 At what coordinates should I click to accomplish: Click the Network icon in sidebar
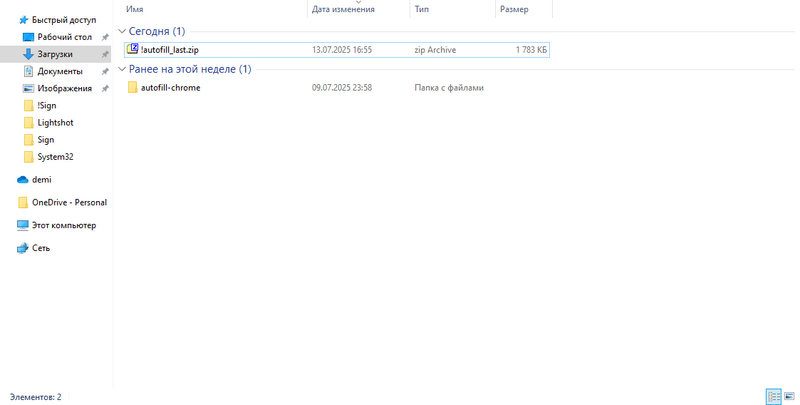tap(23, 248)
